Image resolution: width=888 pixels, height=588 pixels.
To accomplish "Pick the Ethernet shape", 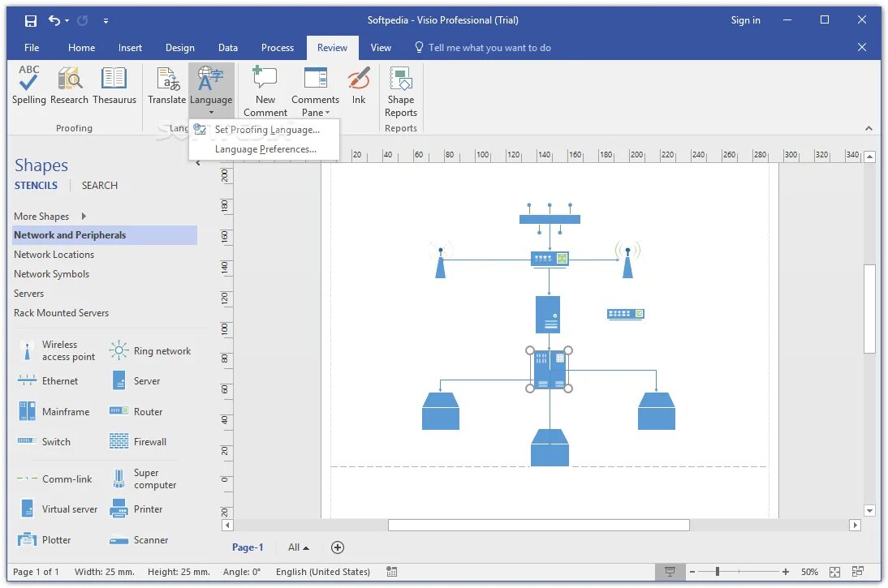I will 48,381.
